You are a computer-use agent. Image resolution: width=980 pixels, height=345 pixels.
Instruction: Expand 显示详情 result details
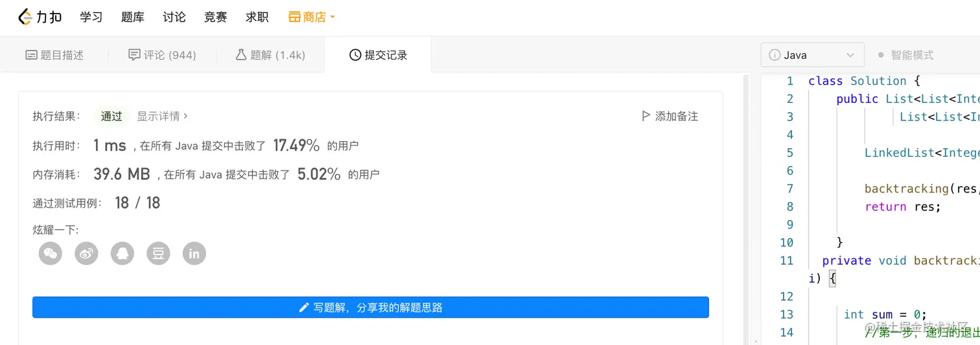tap(162, 117)
